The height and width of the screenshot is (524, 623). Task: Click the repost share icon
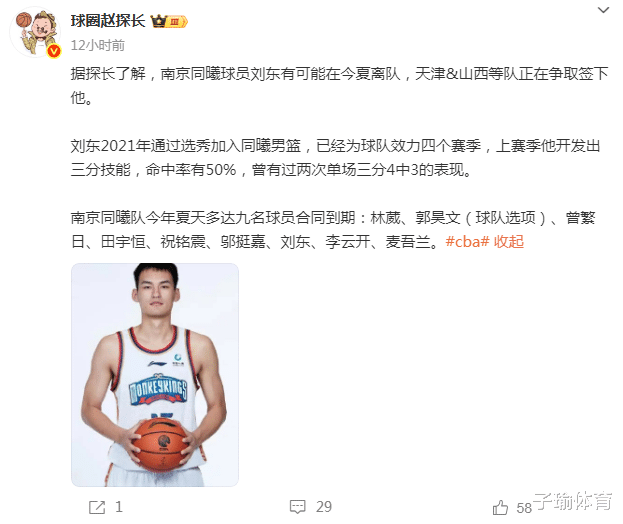tap(97, 507)
